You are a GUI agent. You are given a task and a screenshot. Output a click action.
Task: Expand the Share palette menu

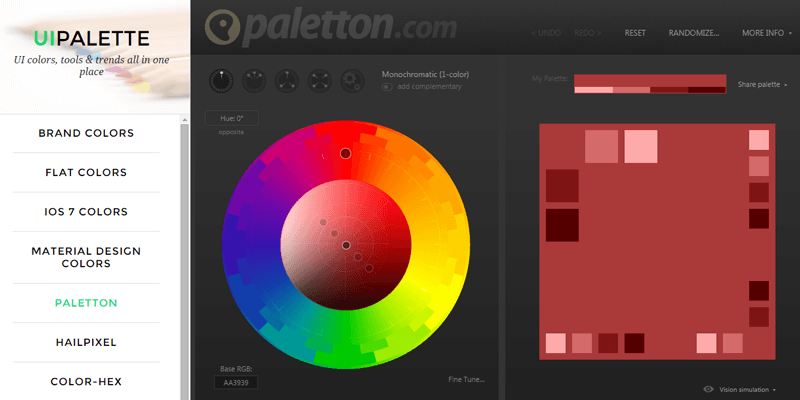point(762,85)
